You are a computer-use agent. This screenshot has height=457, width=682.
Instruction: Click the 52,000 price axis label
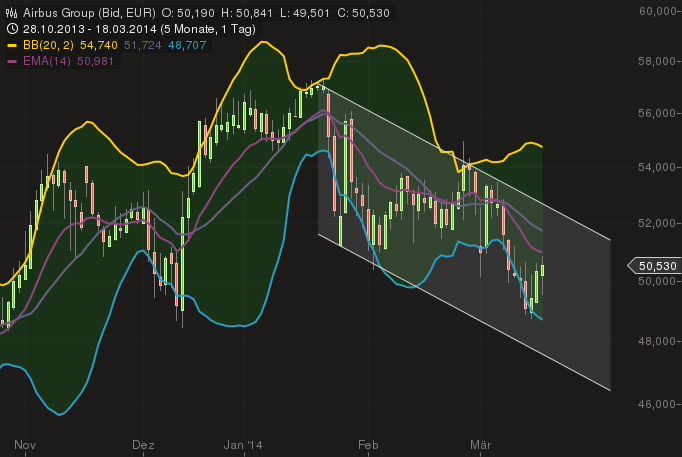657,223
